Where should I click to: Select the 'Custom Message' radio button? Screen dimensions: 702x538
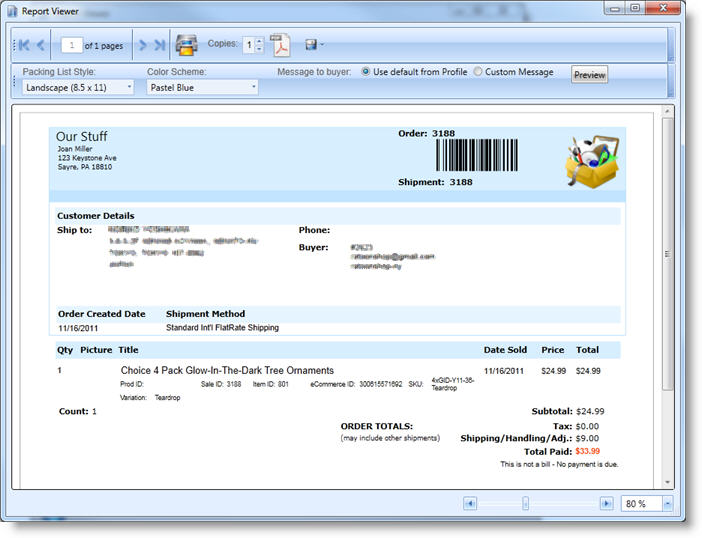(478, 72)
